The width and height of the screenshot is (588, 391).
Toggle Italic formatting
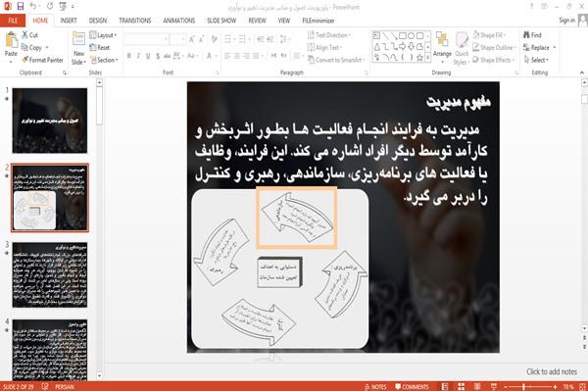(x=139, y=56)
